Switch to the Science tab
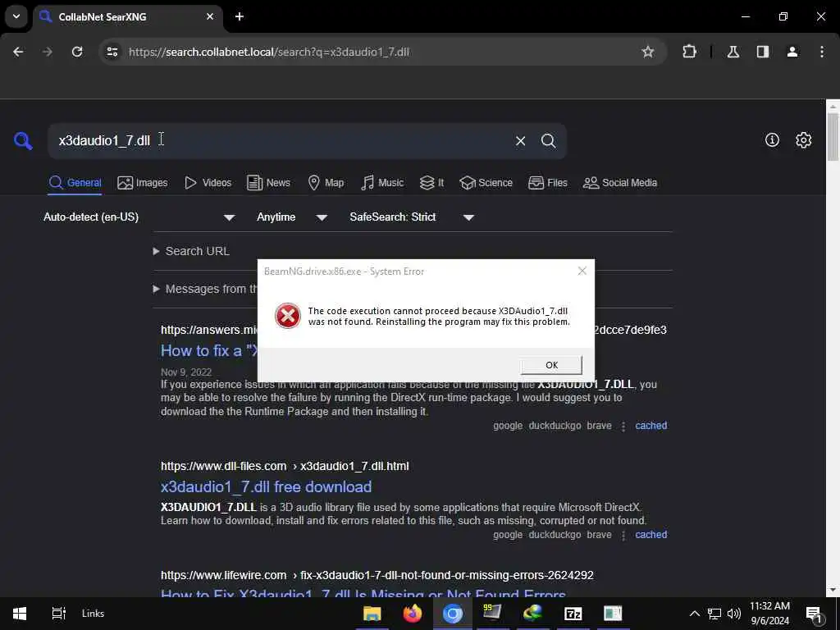The image size is (840, 630). [x=486, y=183]
